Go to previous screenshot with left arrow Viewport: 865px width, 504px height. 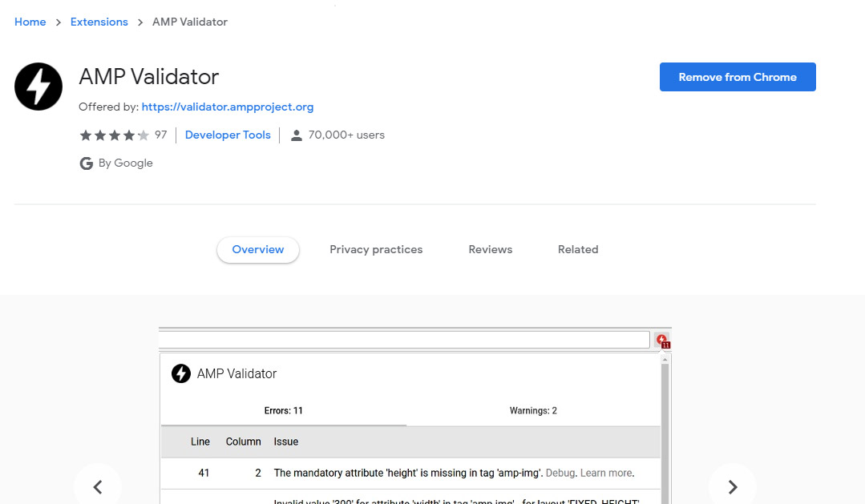click(98, 487)
